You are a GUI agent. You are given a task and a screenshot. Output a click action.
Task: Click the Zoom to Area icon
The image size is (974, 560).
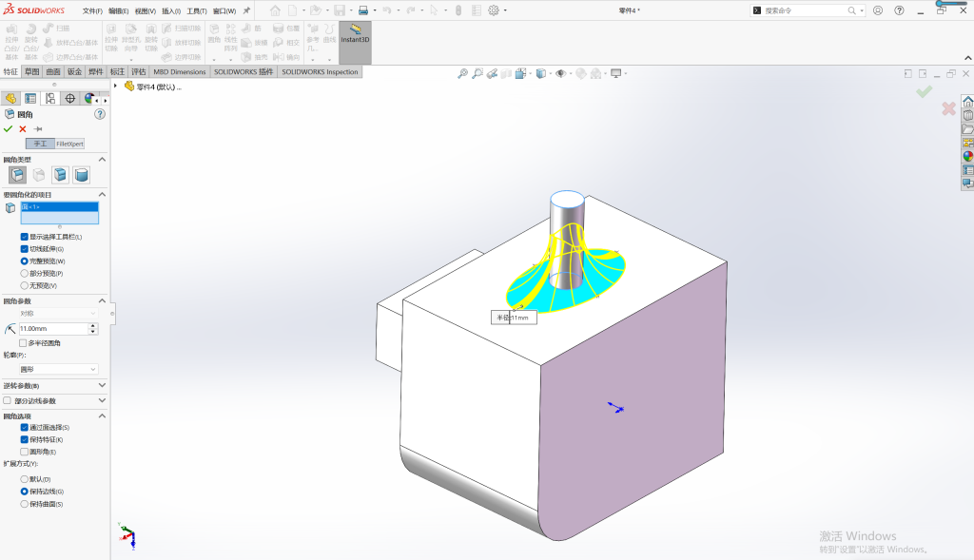click(477, 74)
